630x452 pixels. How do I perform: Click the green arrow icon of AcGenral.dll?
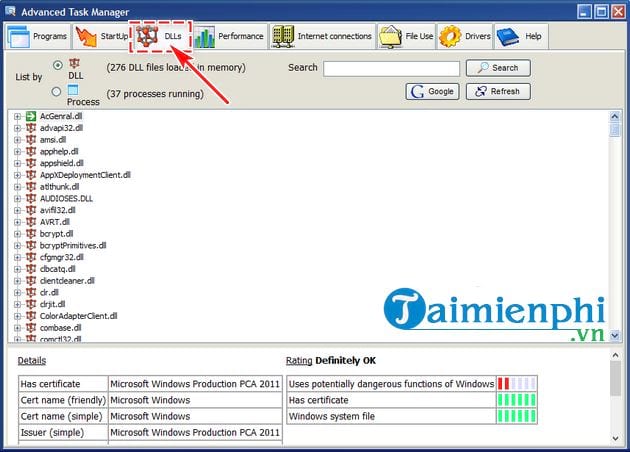[31, 116]
